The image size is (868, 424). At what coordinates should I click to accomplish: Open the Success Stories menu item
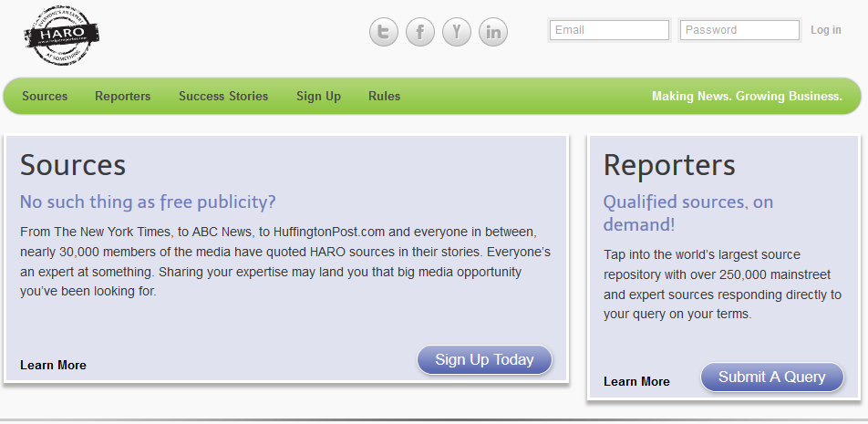[223, 96]
